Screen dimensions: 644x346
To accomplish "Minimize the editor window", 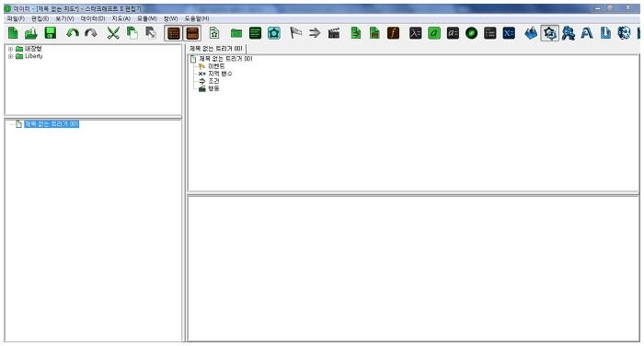I will 598,8.
